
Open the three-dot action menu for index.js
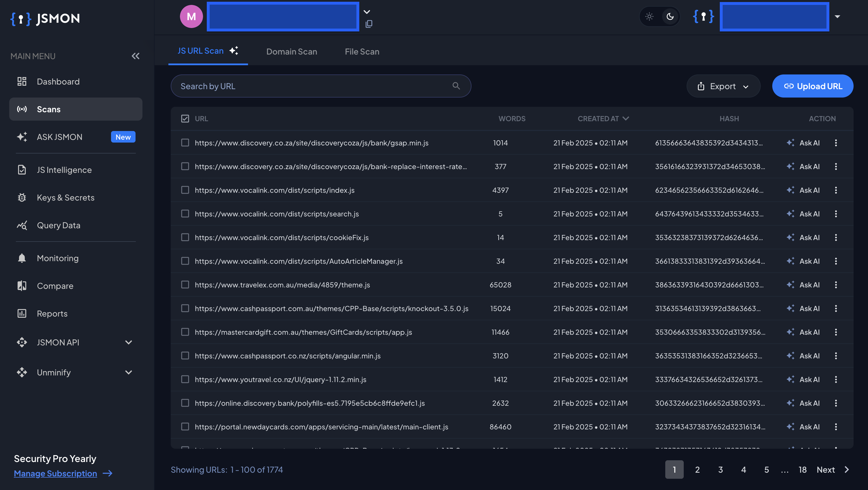[836, 190]
